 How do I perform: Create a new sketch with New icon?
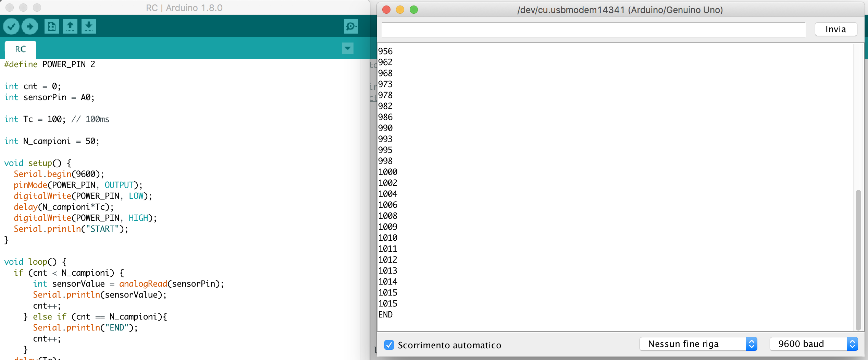point(51,26)
